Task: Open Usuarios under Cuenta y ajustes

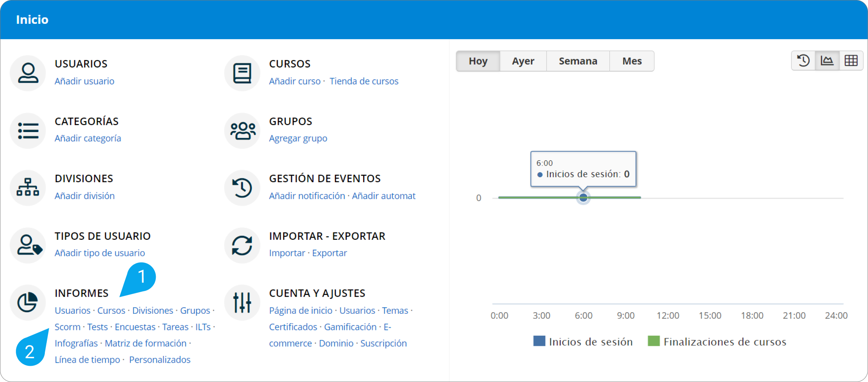Action: click(357, 310)
